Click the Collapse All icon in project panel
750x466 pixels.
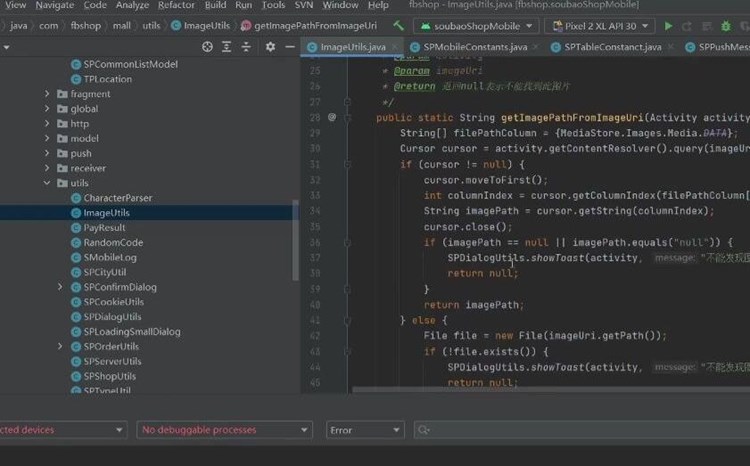click(246, 46)
